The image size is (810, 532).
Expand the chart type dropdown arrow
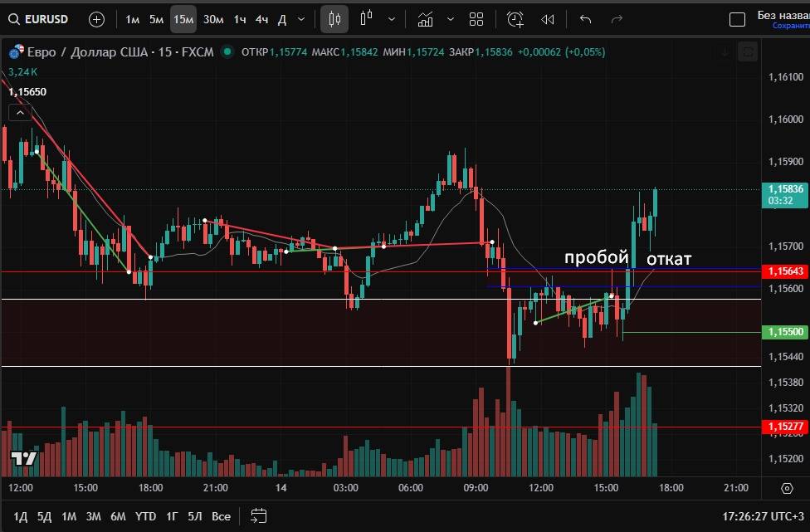point(391,19)
